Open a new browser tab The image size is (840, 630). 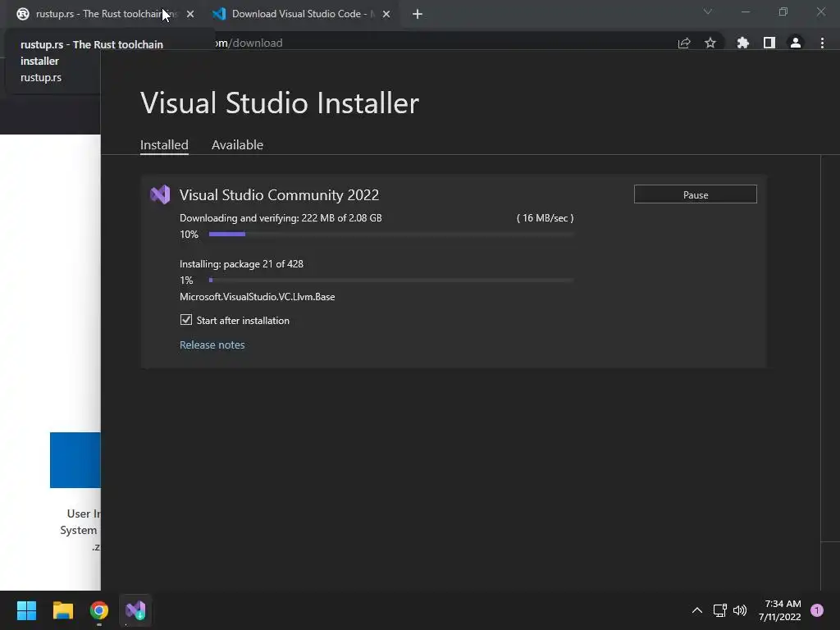coord(418,14)
